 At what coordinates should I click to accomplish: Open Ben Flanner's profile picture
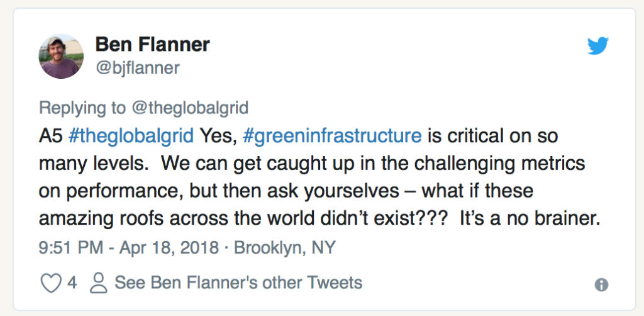tap(61, 56)
